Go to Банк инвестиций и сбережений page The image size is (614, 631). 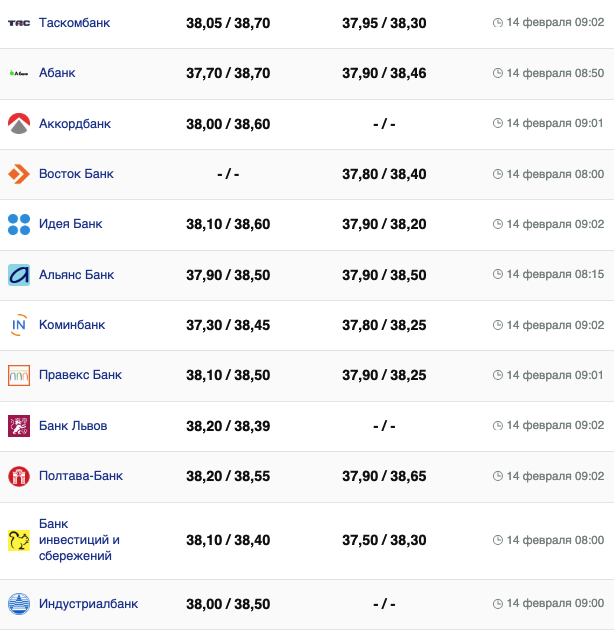click(79, 540)
